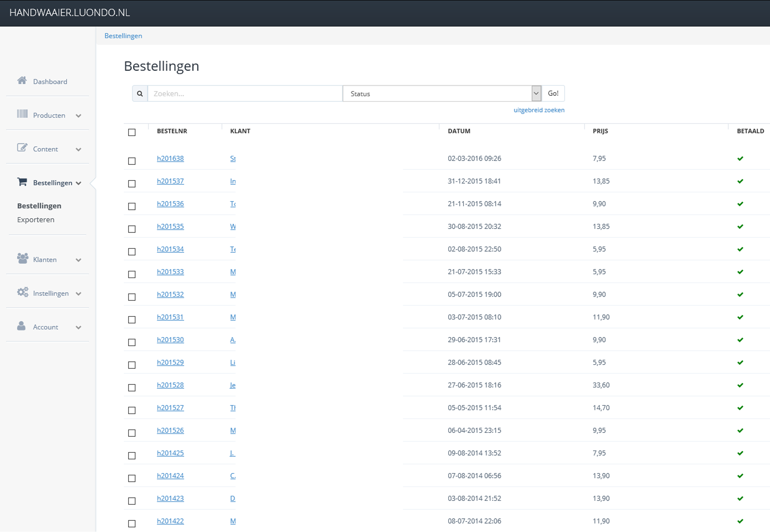
Task: Expand the Content menu chevron
Action: pyautogui.click(x=78, y=150)
